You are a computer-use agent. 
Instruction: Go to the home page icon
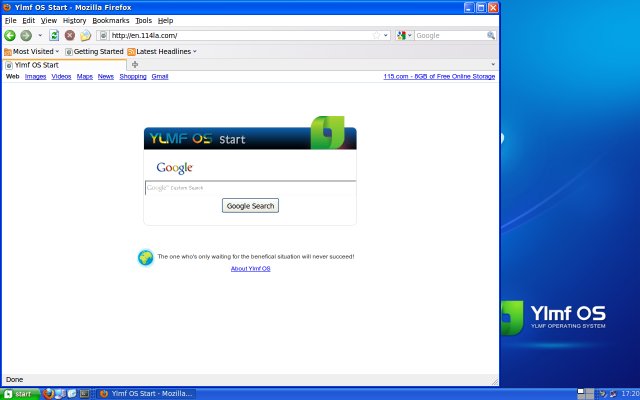click(85, 36)
